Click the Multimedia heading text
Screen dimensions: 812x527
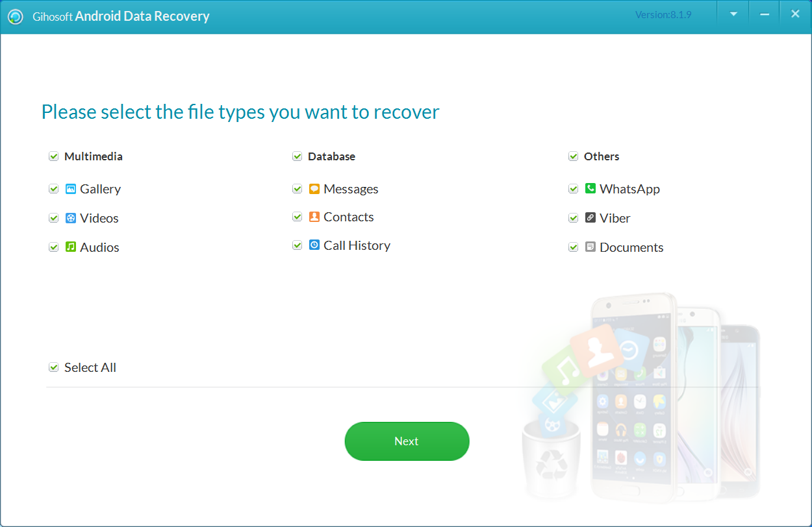pyautogui.click(x=94, y=156)
